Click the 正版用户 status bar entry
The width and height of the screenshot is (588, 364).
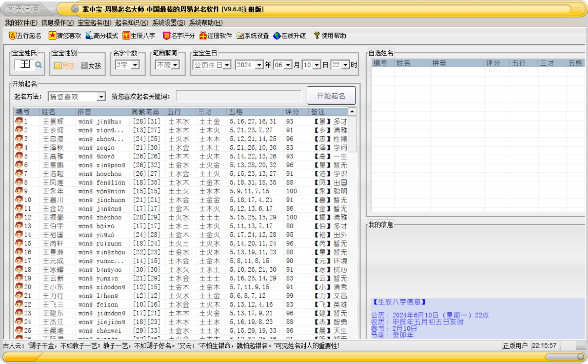pos(515,346)
